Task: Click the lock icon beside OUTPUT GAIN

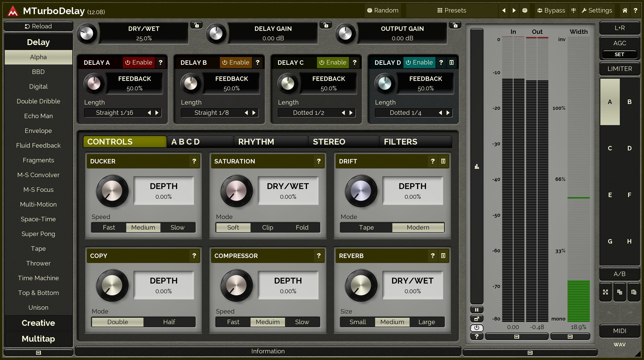Action: point(455,25)
